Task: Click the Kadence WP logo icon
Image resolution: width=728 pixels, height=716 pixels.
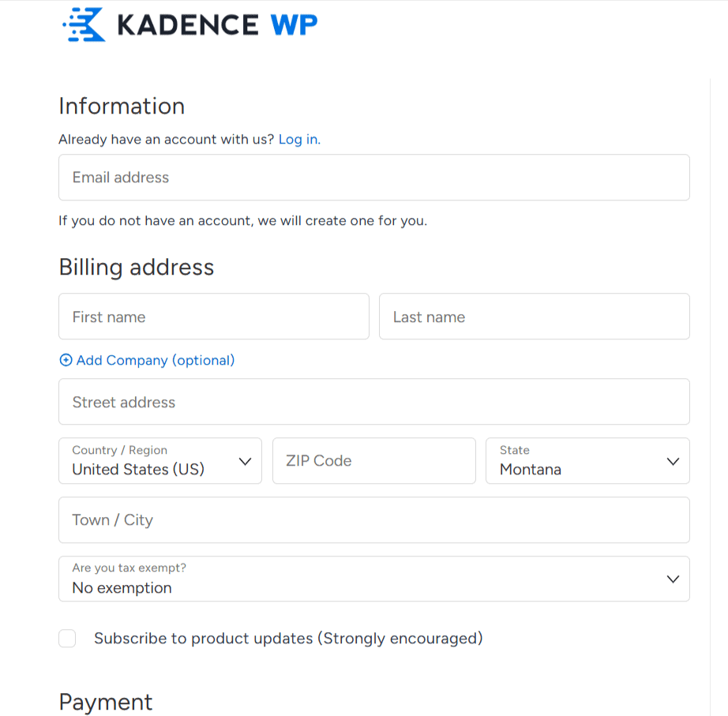Action: (84, 24)
